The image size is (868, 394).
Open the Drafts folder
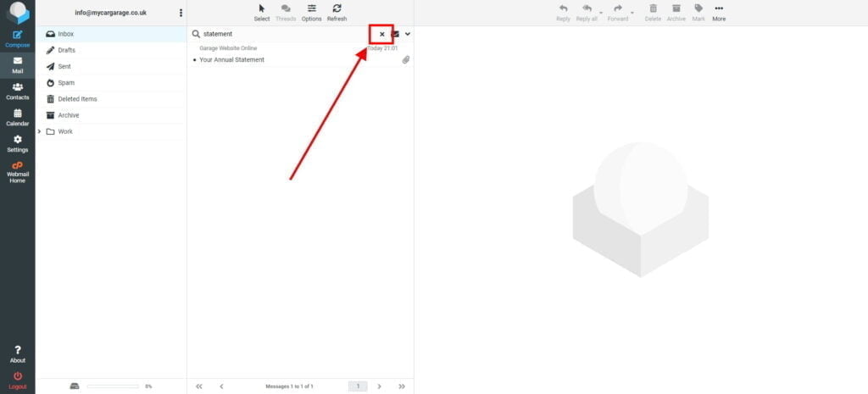(x=111, y=50)
